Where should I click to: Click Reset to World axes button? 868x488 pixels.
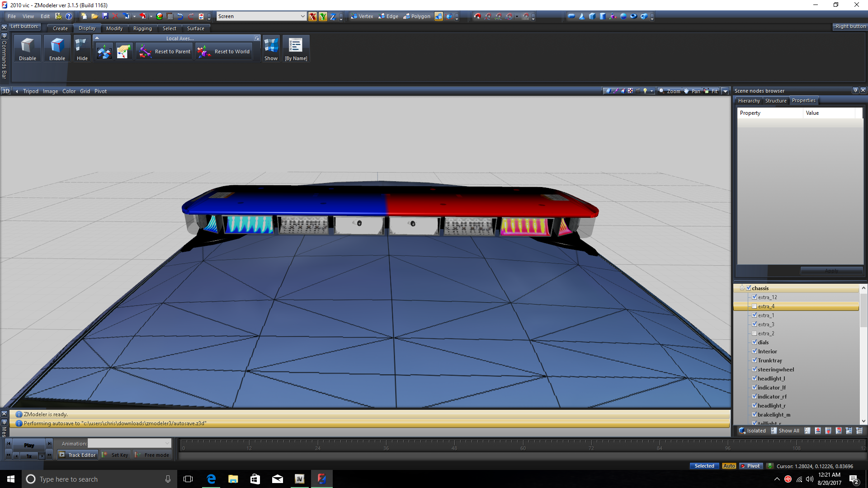pos(224,52)
